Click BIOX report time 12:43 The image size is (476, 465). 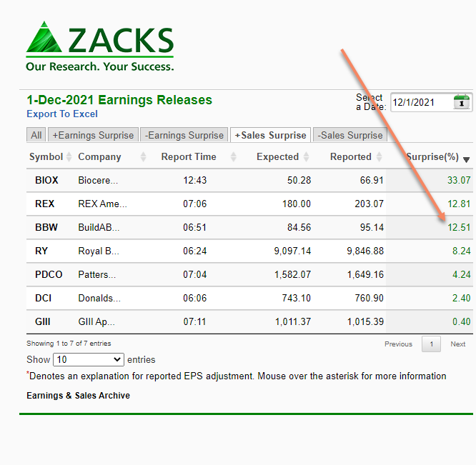pos(194,180)
